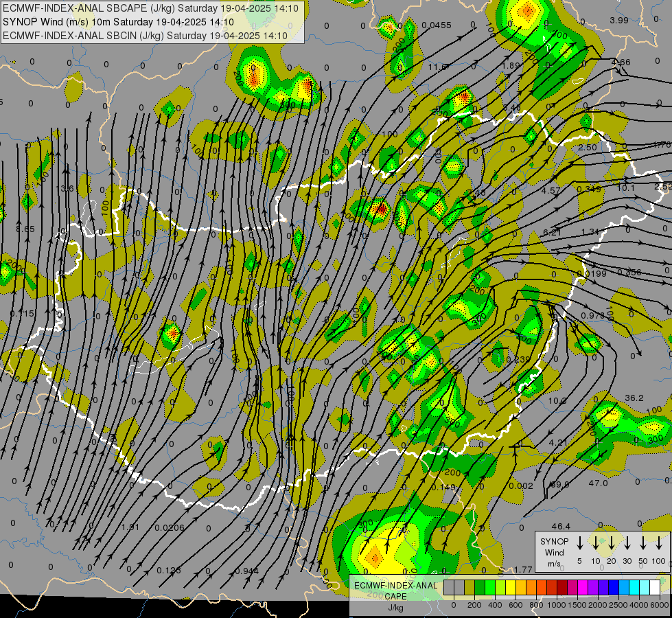
Task: Click the station value 47.0
Action: 598,483
